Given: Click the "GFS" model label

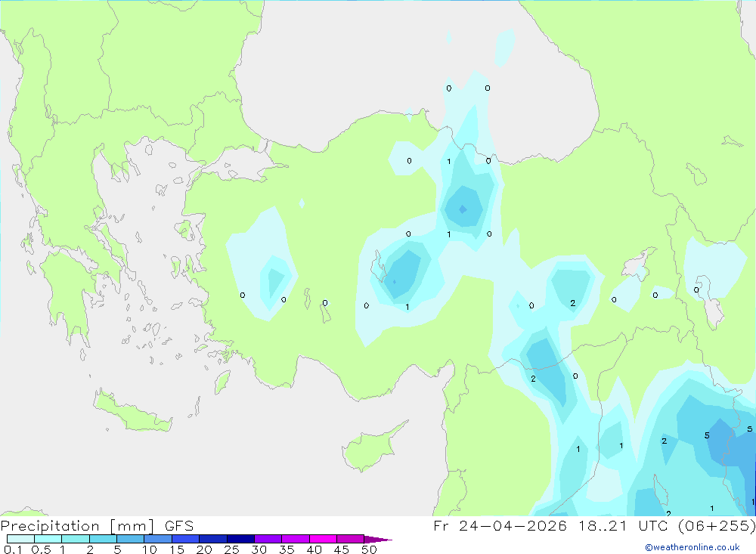Looking at the screenshot, I should (179, 526).
